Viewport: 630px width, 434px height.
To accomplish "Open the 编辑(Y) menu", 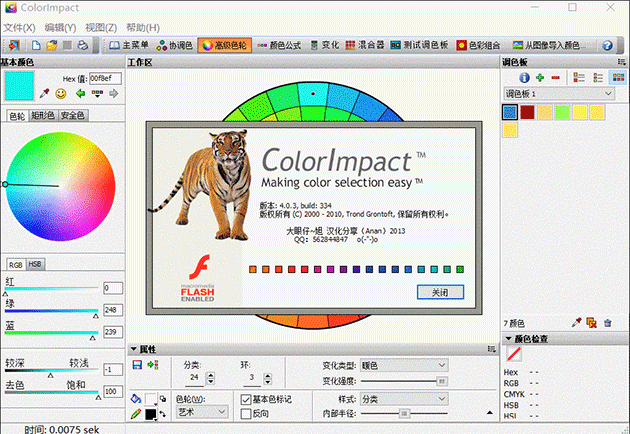I will click(60, 28).
